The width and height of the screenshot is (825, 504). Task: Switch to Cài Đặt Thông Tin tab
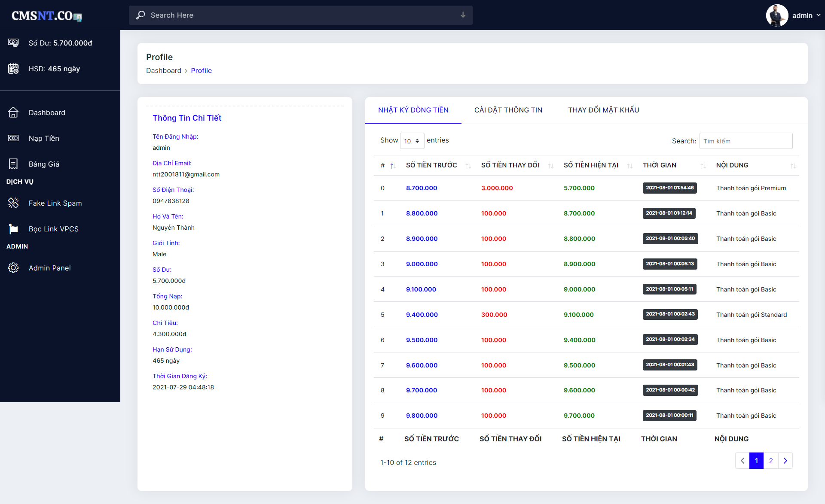pyautogui.click(x=508, y=110)
